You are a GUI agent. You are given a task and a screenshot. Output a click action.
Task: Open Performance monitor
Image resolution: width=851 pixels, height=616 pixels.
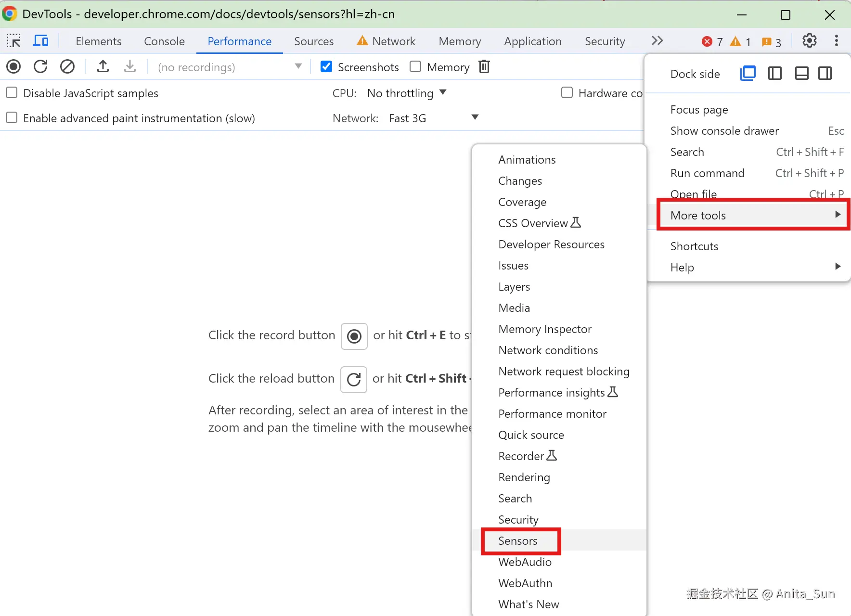[x=559, y=414]
